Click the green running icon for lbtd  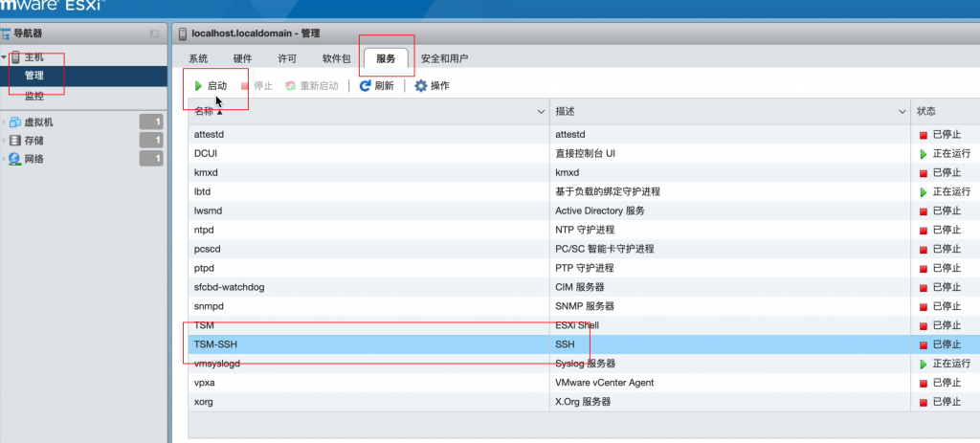924,191
